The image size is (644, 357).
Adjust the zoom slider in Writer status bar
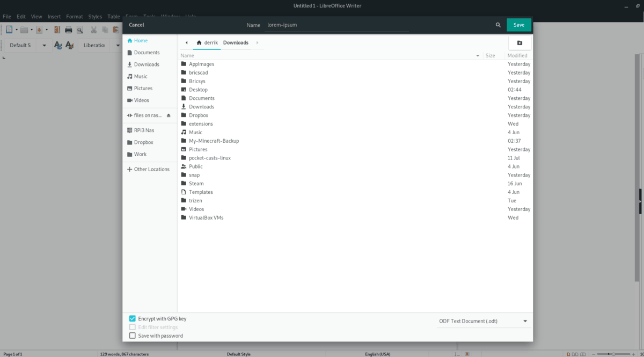coord(613,354)
